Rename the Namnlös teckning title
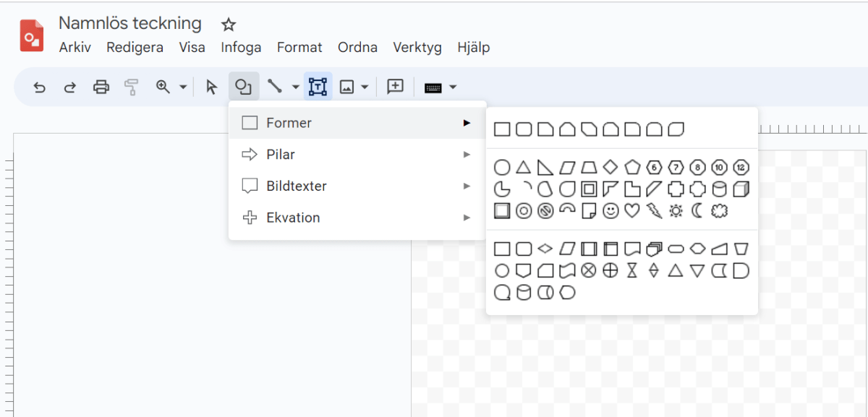 (130, 23)
